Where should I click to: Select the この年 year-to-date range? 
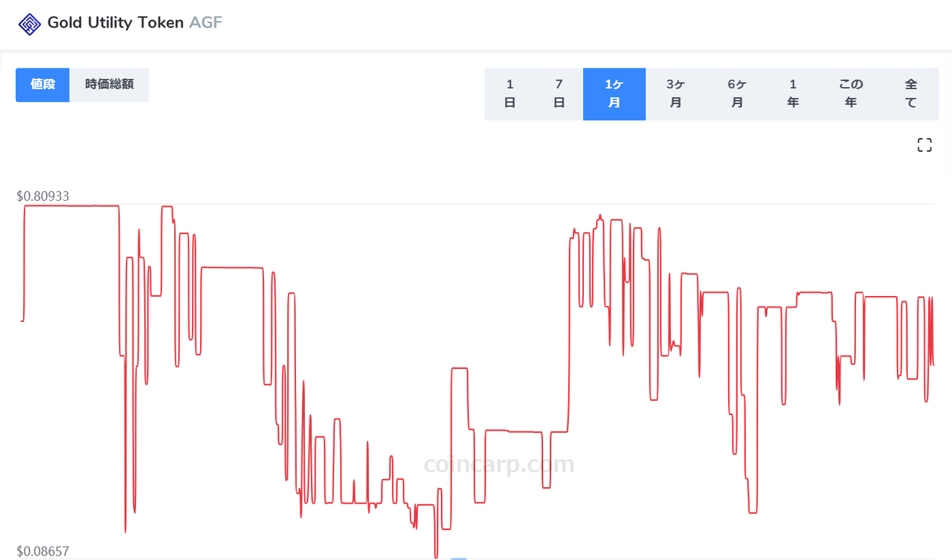(x=851, y=94)
